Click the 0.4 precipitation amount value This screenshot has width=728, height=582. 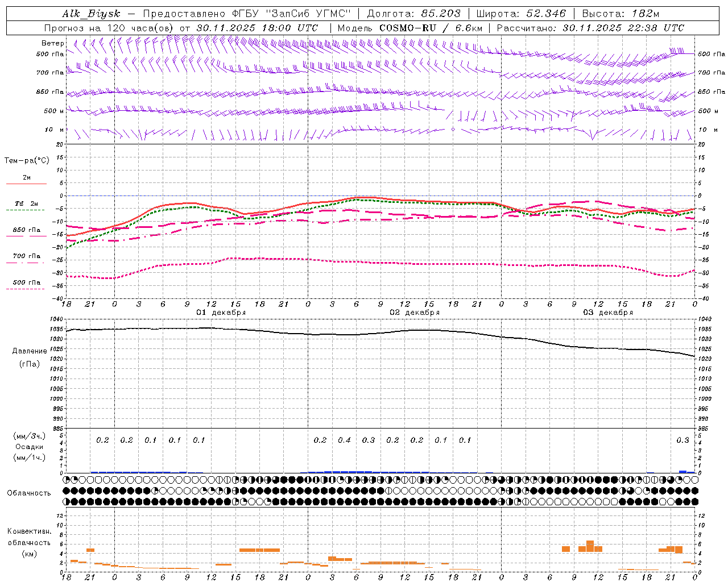(x=344, y=440)
